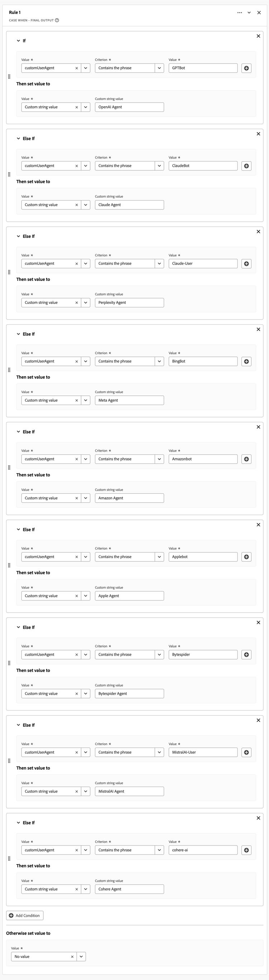Remove the Amazonbot Else If condition

click(258, 427)
